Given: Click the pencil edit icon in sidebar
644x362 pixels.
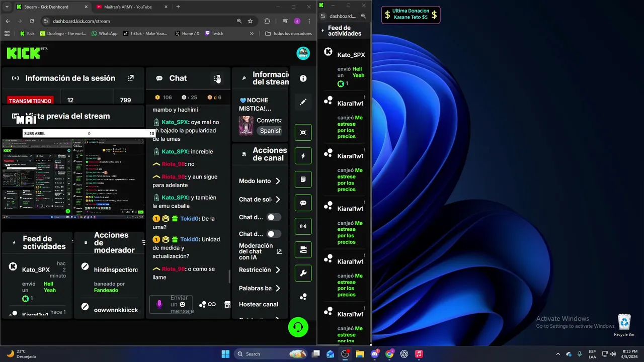Looking at the screenshot, I should pos(303,102).
